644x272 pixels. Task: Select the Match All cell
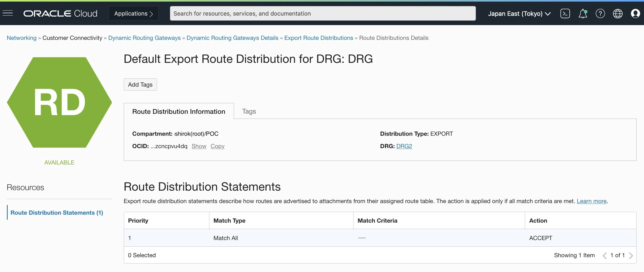tap(226, 238)
